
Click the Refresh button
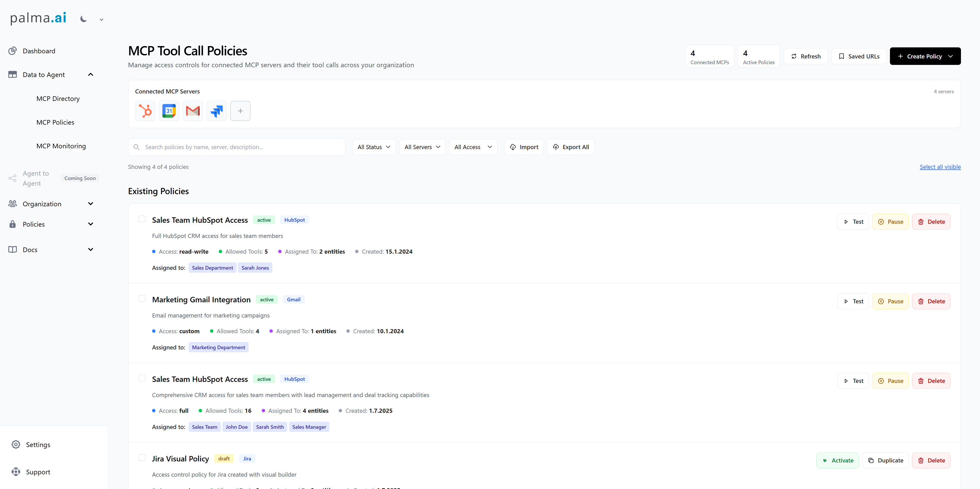(x=806, y=56)
